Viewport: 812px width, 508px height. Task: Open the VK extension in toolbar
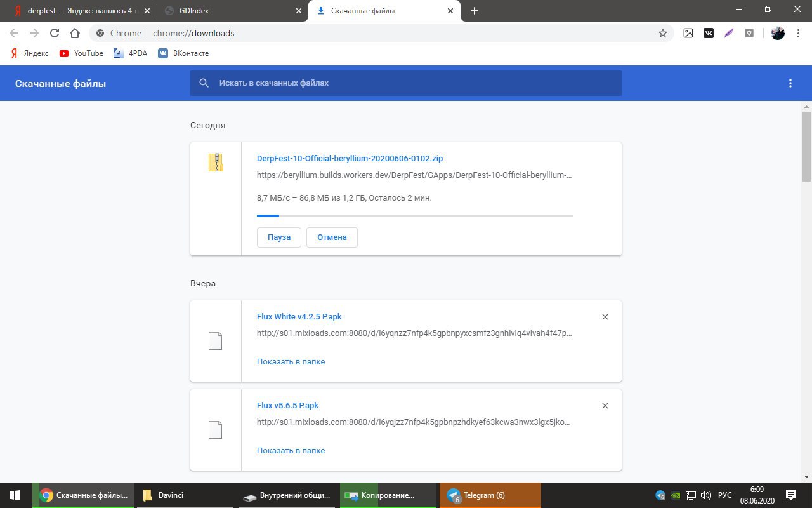pyautogui.click(x=709, y=33)
